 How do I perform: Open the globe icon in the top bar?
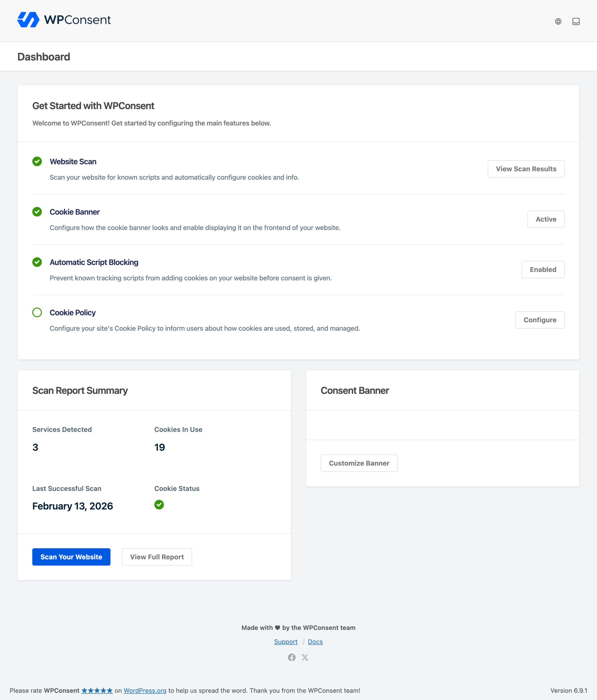click(558, 21)
